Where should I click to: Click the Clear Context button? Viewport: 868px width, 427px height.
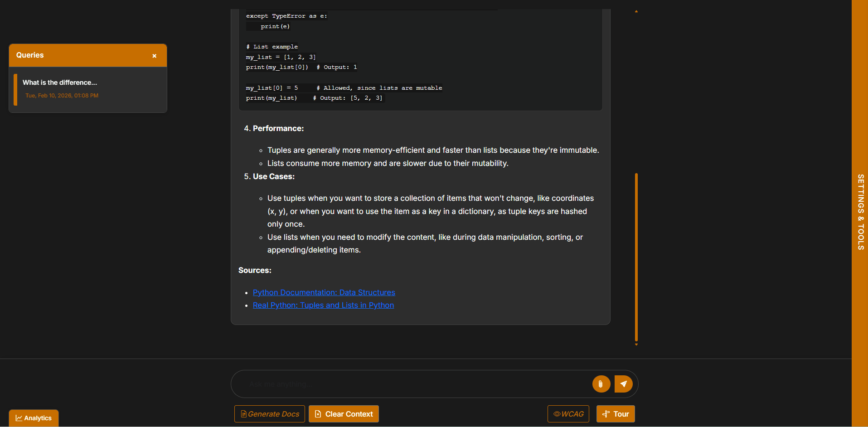point(344,414)
